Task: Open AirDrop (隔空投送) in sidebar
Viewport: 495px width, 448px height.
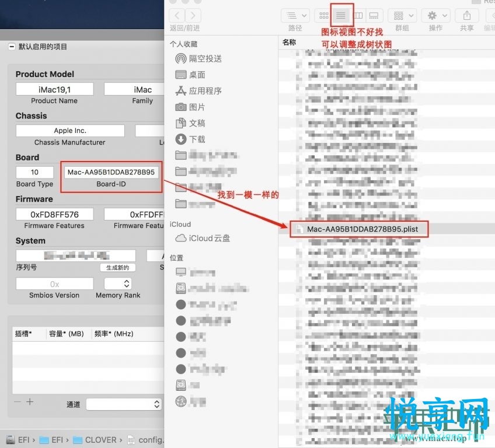Action: click(198, 59)
